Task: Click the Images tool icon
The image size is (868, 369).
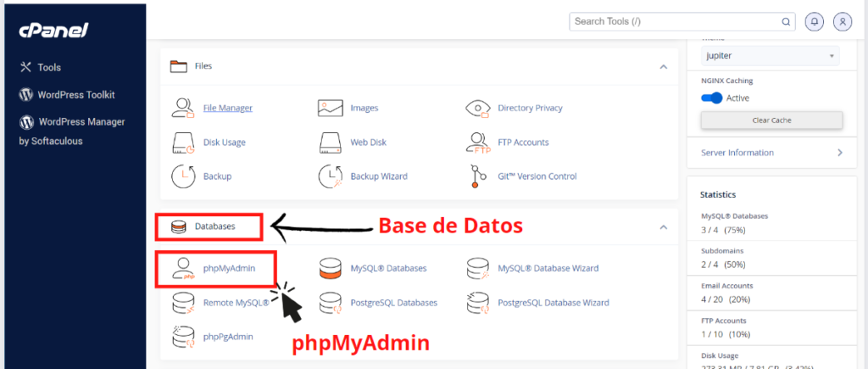Action: 331,108
